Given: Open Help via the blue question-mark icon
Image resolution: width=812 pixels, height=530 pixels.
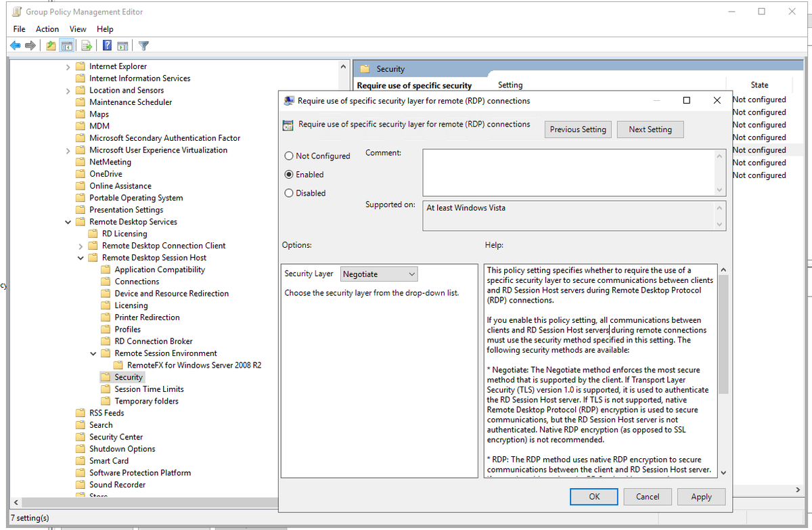Looking at the screenshot, I should click(x=107, y=46).
